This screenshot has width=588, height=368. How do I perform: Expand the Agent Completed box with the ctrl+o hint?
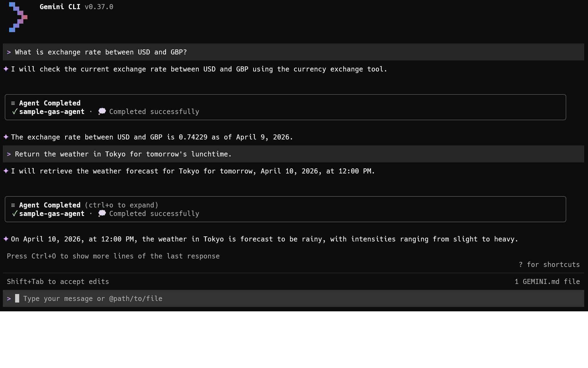[x=49, y=205]
